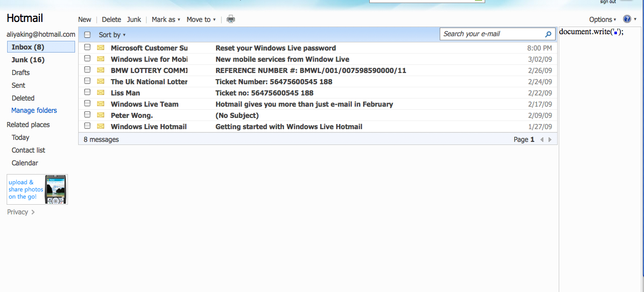The width and height of the screenshot is (644, 292).
Task: Select checkbox for Windows Live Team email
Action: (x=87, y=104)
